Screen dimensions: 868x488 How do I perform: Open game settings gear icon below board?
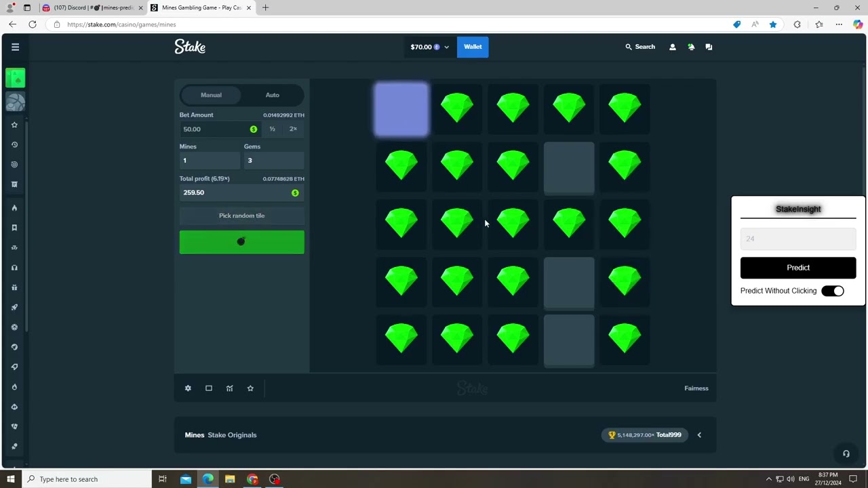point(188,388)
